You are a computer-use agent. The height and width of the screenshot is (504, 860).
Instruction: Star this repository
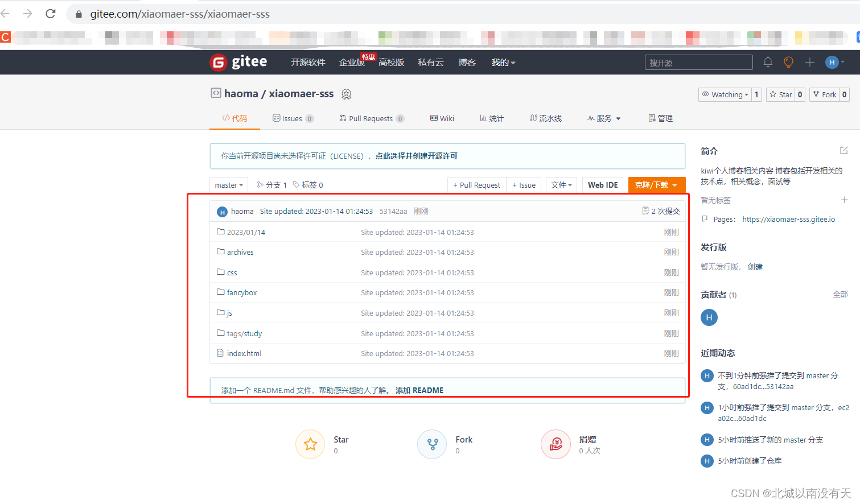(780, 94)
